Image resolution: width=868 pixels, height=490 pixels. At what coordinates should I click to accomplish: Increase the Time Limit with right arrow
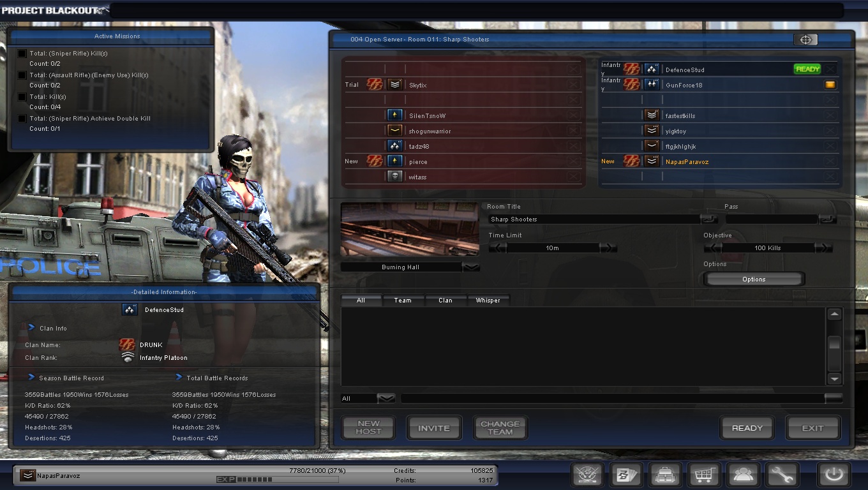click(x=608, y=248)
